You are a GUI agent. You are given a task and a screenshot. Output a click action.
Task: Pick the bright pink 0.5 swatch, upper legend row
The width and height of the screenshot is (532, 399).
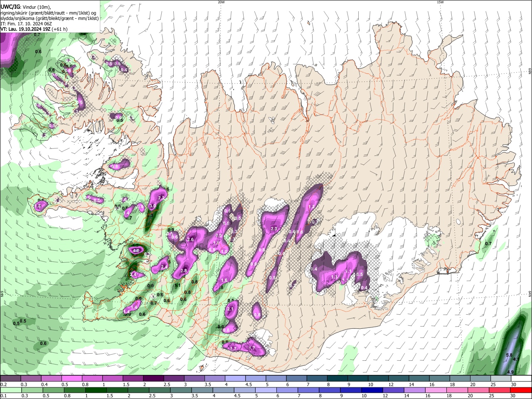[x=71, y=379]
